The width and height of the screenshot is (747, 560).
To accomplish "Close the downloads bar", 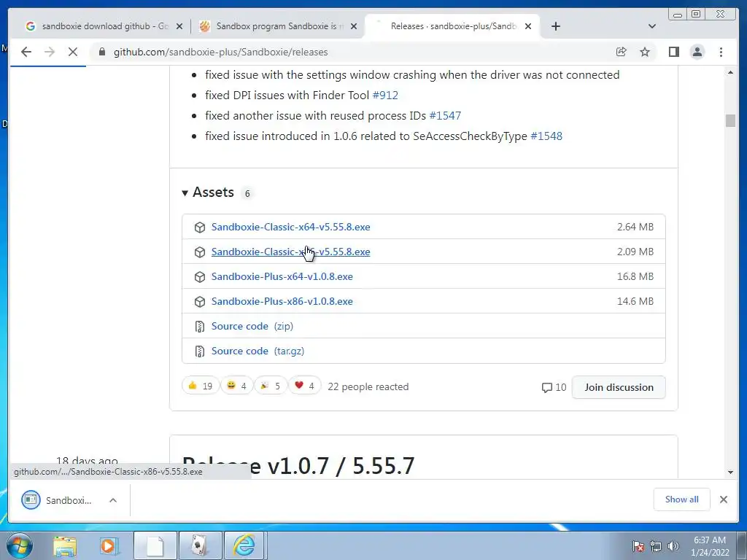I will pyautogui.click(x=723, y=499).
